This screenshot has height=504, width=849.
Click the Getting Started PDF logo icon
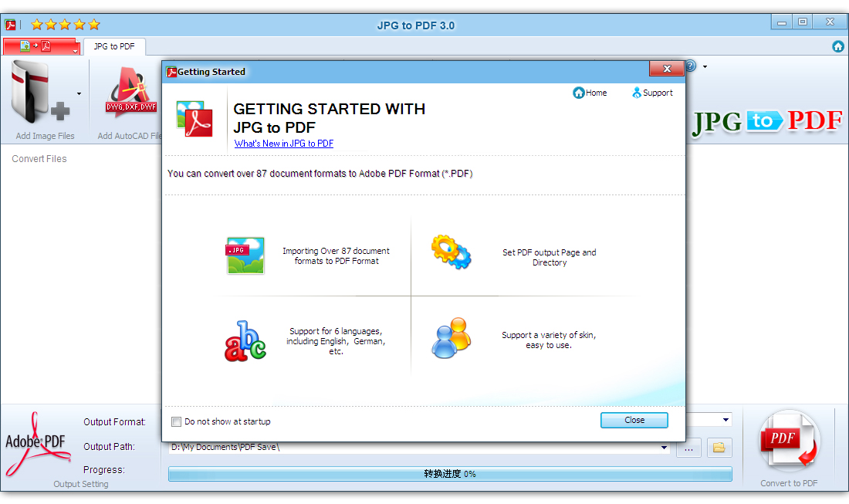(194, 119)
